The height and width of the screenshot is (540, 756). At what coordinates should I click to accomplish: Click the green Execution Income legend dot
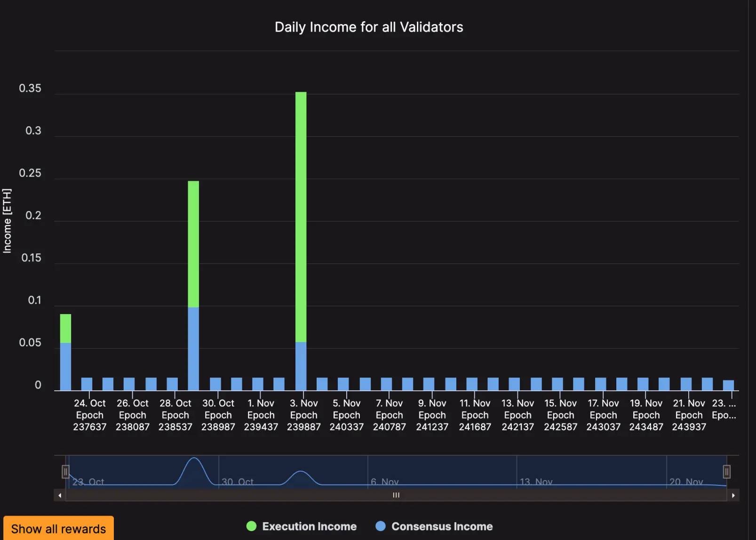tap(251, 526)
